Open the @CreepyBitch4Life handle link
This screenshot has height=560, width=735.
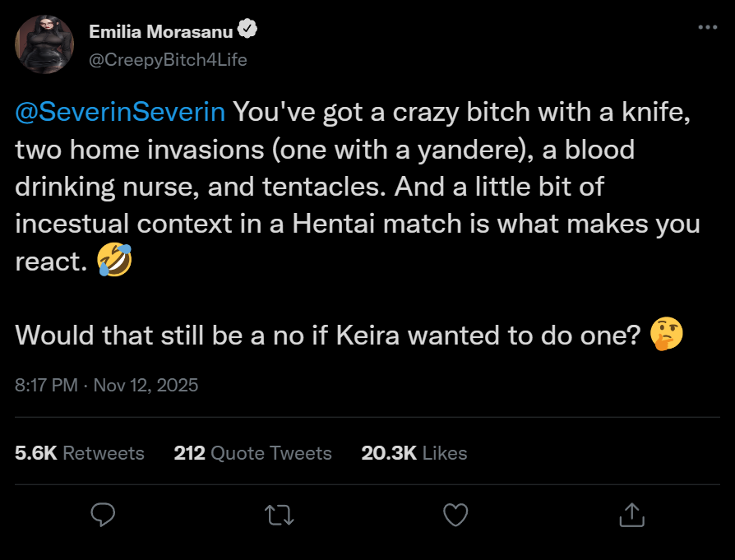[x=168, y=59]
